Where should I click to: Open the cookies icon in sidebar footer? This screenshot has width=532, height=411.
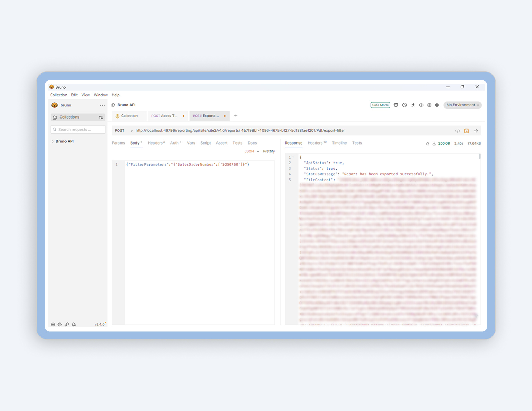(60, 324)
